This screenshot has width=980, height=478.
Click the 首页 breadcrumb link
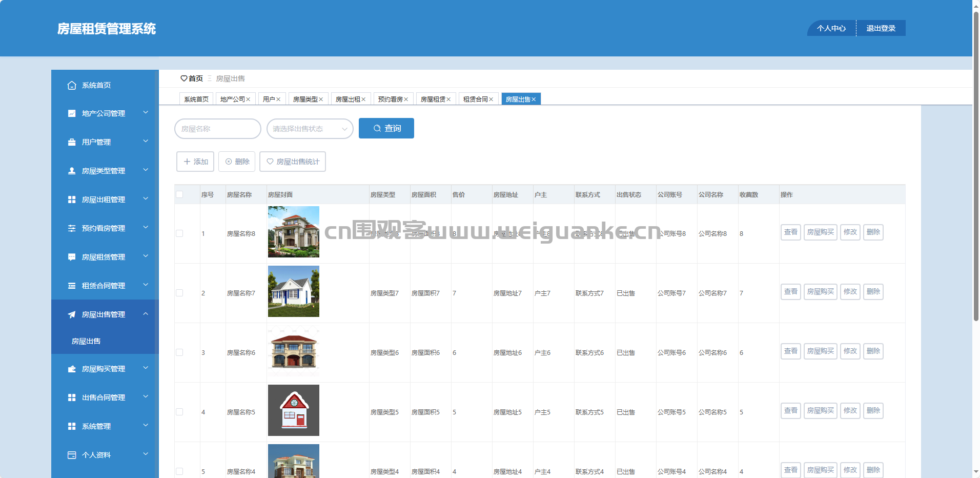coord(196,78)
